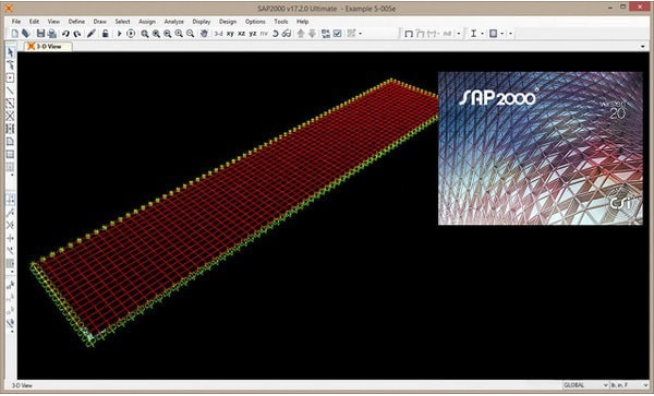Click the Reshape Object tool in sidebar
This screenshot has width=654, height=396.
coord(10,65)
